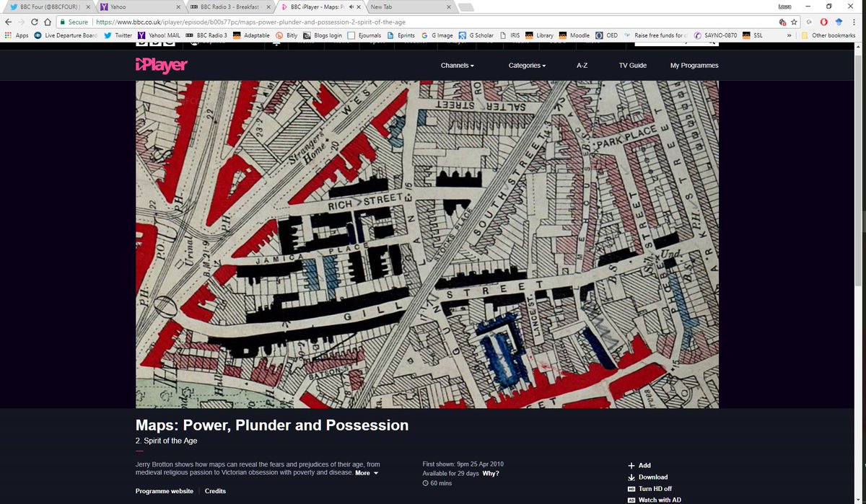
Task: Open the Twitter bookmark
Action: [118, 35]
